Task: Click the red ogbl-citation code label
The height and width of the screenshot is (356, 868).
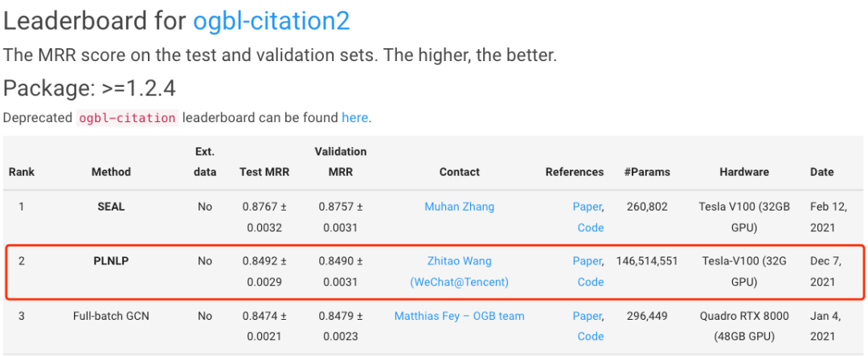Action: (x=127, y=118)
